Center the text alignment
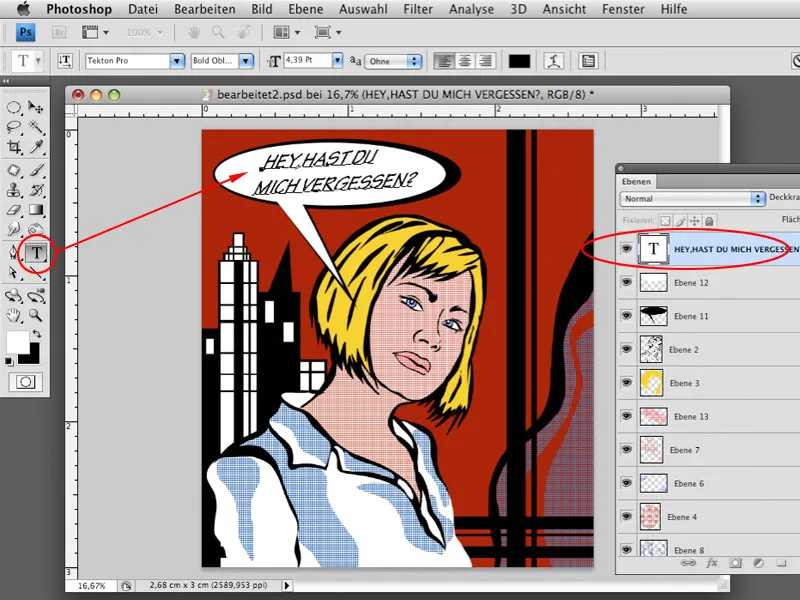This screenshot has height=600, width=800. 464,61
